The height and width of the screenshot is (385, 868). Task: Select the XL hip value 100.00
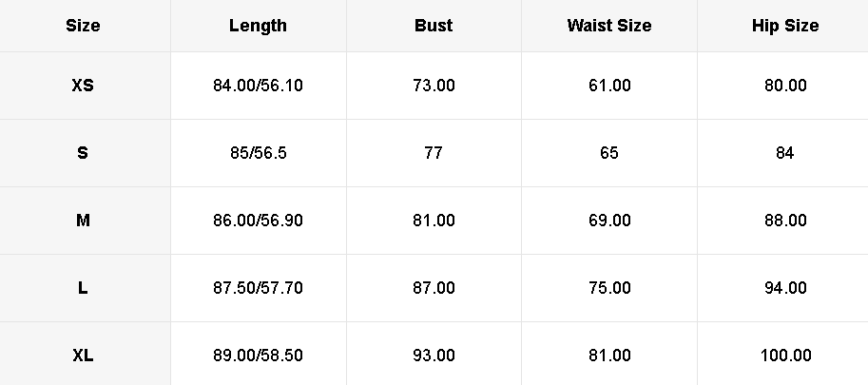pos(785,356)
